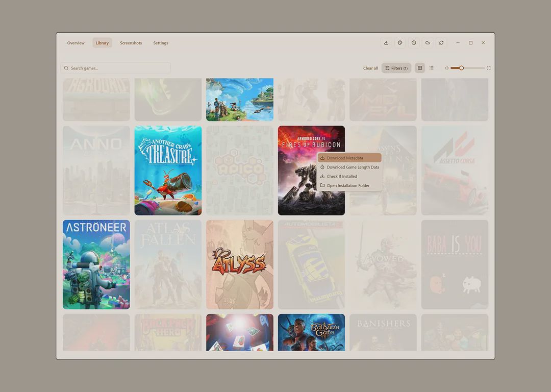
Task: Go to the Overview tab
Action: pyautogui.click(x=76, y=43)
